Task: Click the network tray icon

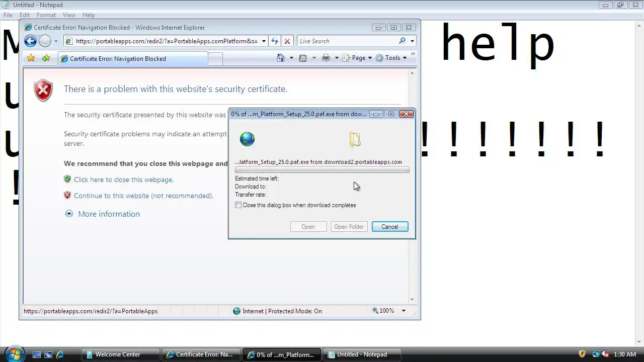Action: coord(596,354)
